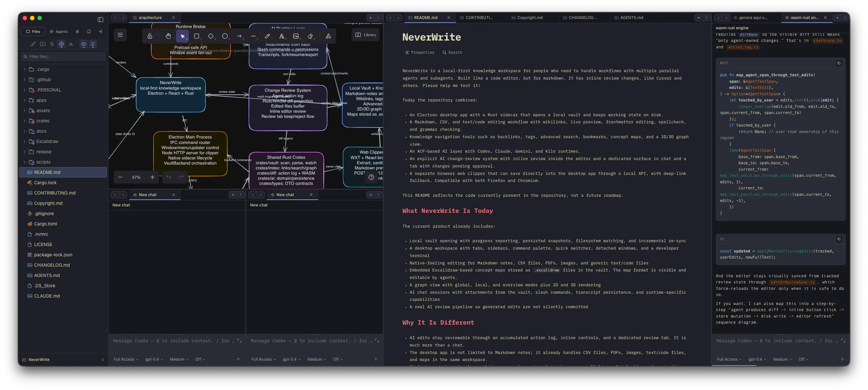868x390 pixels.
Task: Select the Files sidebar tab button
Action: pos(33,32)
